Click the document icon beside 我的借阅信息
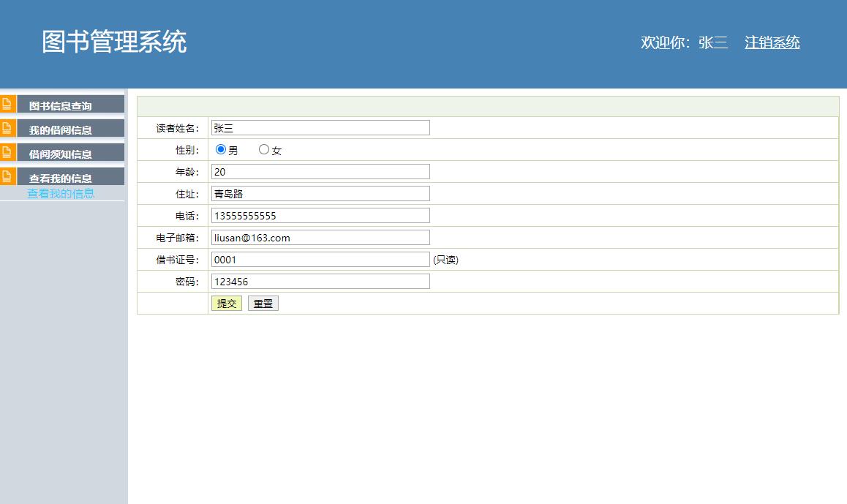847x504 pixels. point(7,127)
